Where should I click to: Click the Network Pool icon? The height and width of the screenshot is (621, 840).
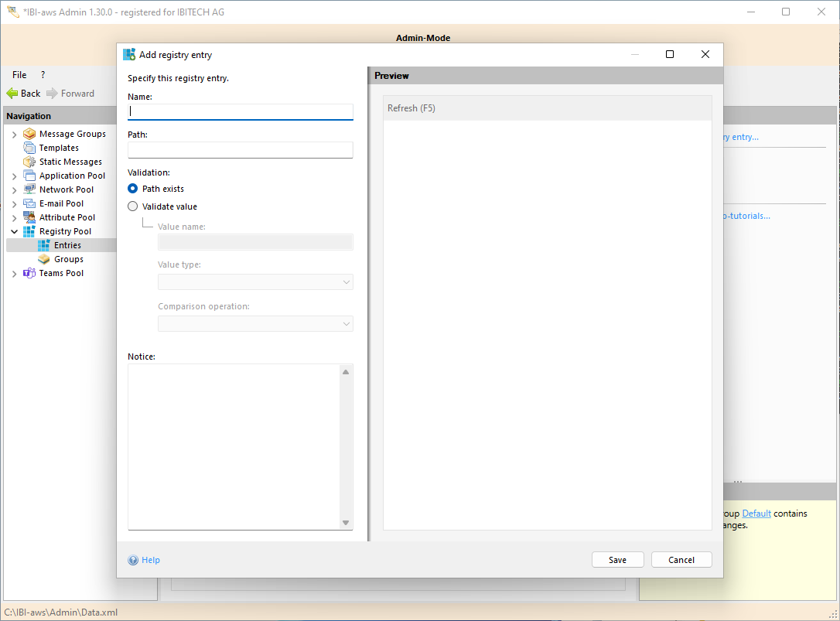[x=29, y=189]
